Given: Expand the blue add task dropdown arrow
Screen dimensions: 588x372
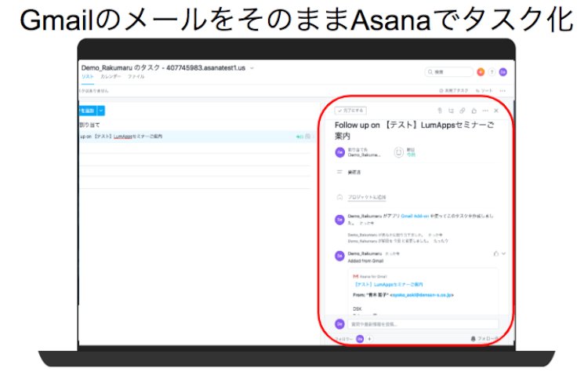Looking at the screenshot, I should (101, 111).
